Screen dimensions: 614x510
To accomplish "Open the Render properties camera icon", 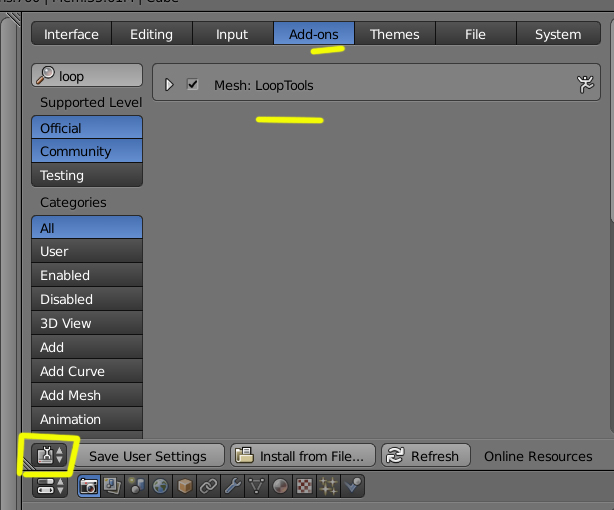I will tap(89, 486).
